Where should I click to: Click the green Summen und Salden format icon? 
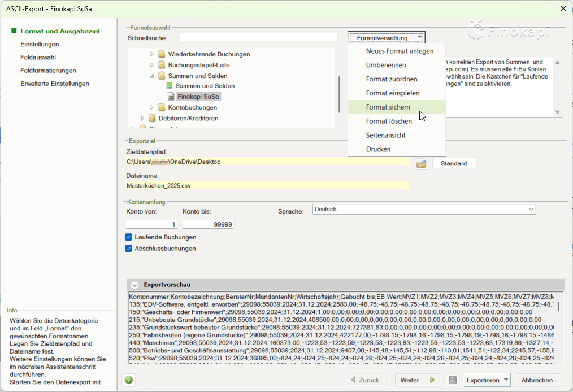pos(169,86)
